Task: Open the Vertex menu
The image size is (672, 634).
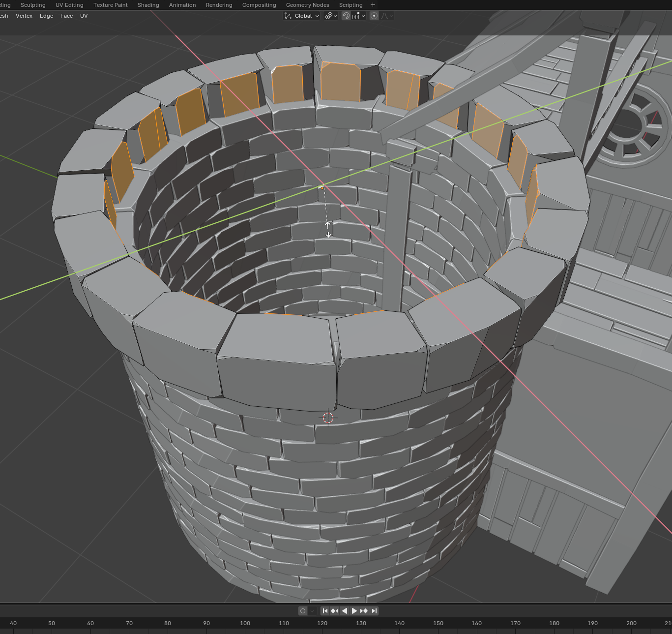Action: [x=24, y=16]
